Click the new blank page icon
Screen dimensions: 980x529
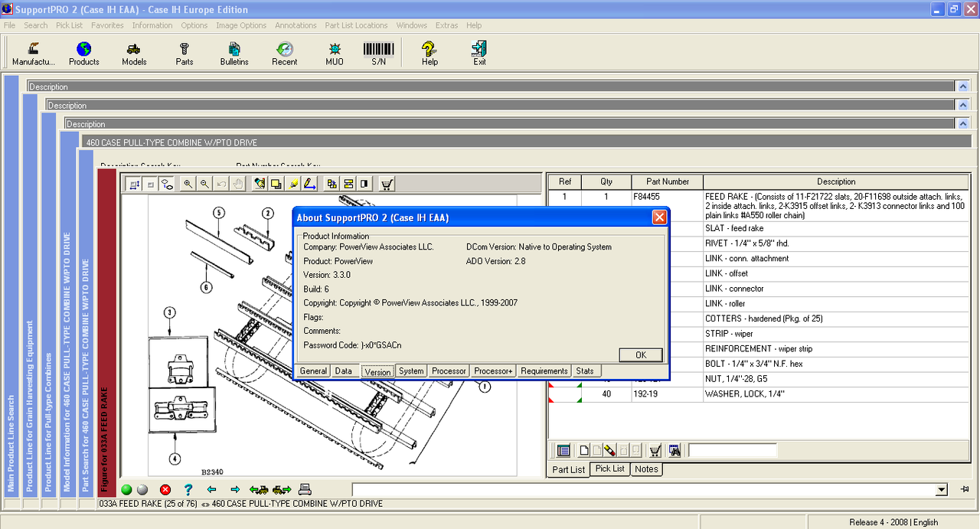click(x=584, y=450)
